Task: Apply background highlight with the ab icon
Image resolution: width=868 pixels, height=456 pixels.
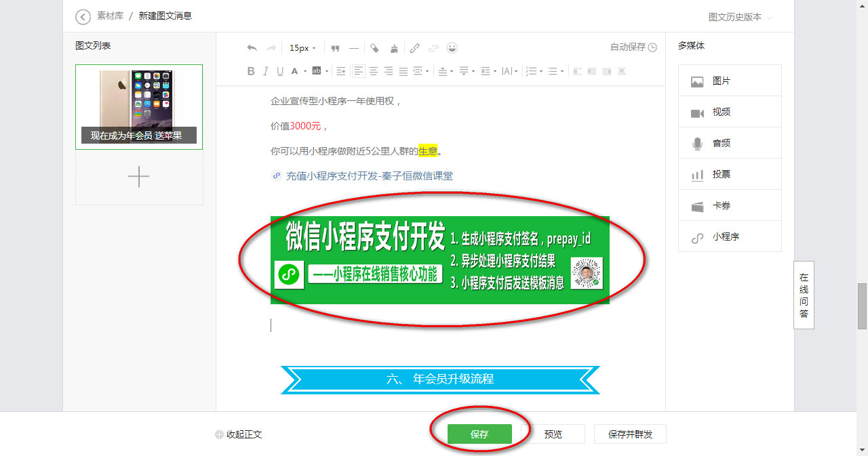Action: pyautogui.click(x=316, y=70)
